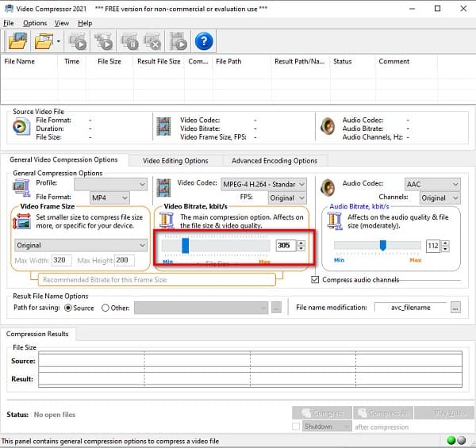The width and height of the screenshot is (476, 448).
Task: Open the Channels Original dropdown
Action: pos(440,197)
